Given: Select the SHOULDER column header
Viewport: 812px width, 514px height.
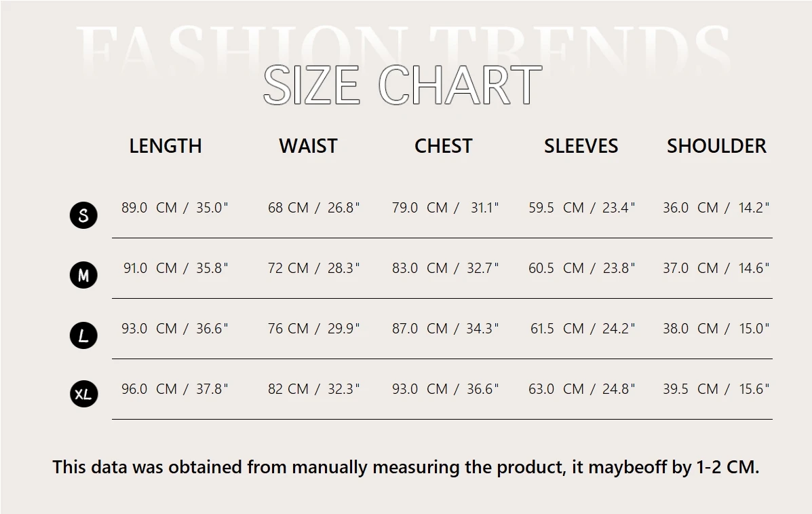Looking at the screenshot, I should 717,146.
